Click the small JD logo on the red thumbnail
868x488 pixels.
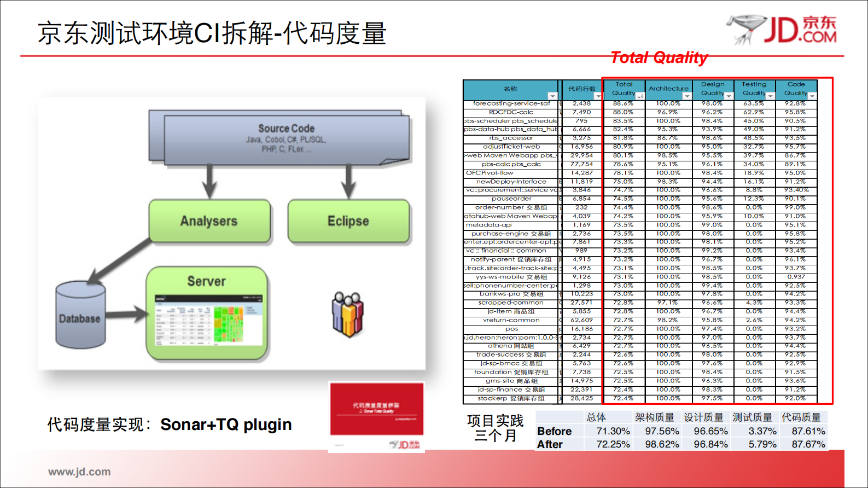pos(405,444)
